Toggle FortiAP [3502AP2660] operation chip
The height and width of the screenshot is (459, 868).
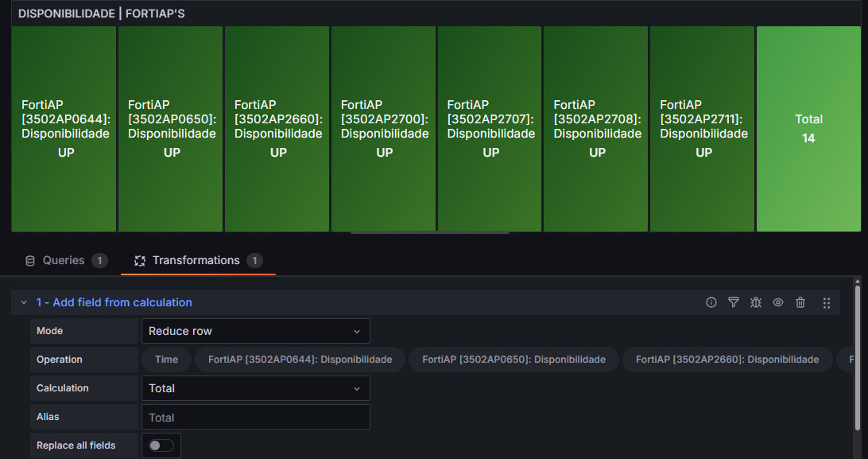tap(727, 360)
